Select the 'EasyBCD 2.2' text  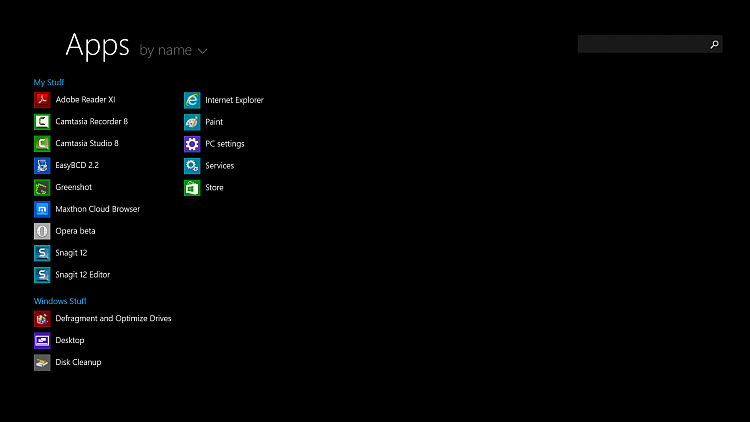click(77, 165)
